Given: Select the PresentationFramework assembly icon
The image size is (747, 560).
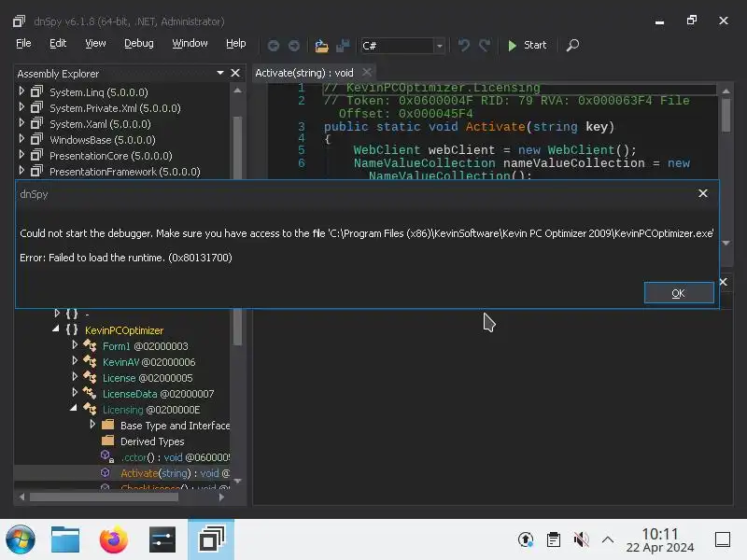Looking at the screenshot, I should pos(36,170).
